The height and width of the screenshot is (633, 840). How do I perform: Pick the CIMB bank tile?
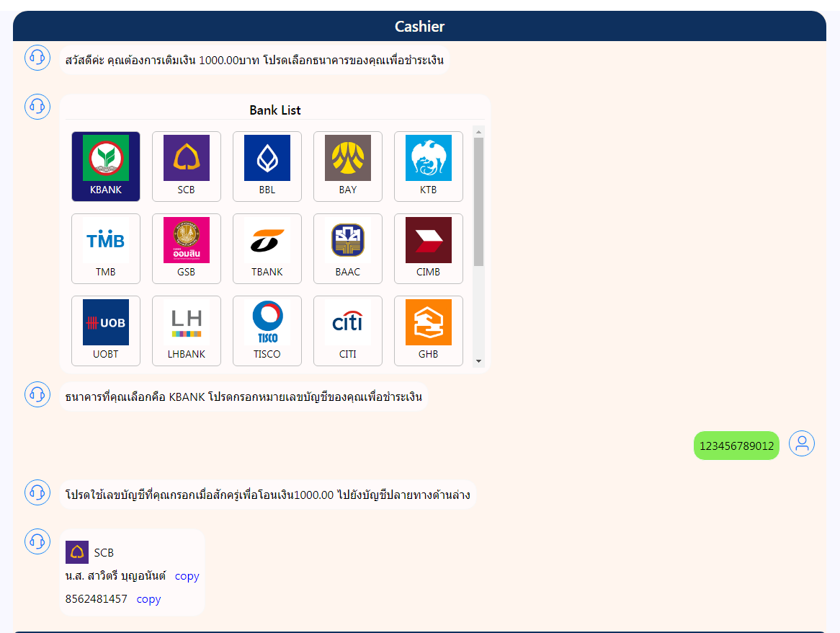429,249
